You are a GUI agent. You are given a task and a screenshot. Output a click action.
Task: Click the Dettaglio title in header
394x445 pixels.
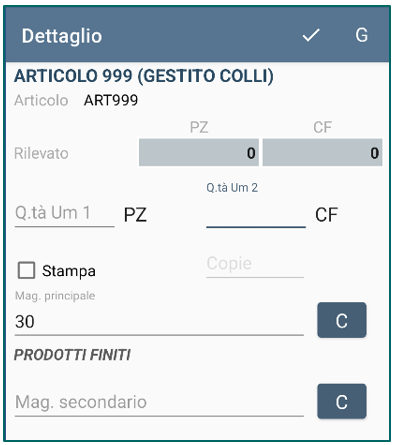(x=62, y=36)
